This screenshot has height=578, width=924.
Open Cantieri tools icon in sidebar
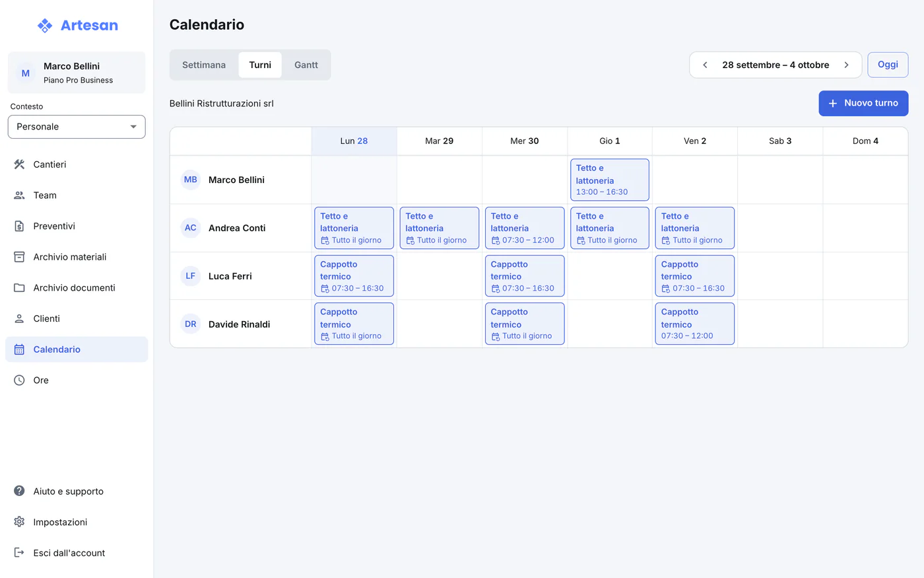pos(19,164)
